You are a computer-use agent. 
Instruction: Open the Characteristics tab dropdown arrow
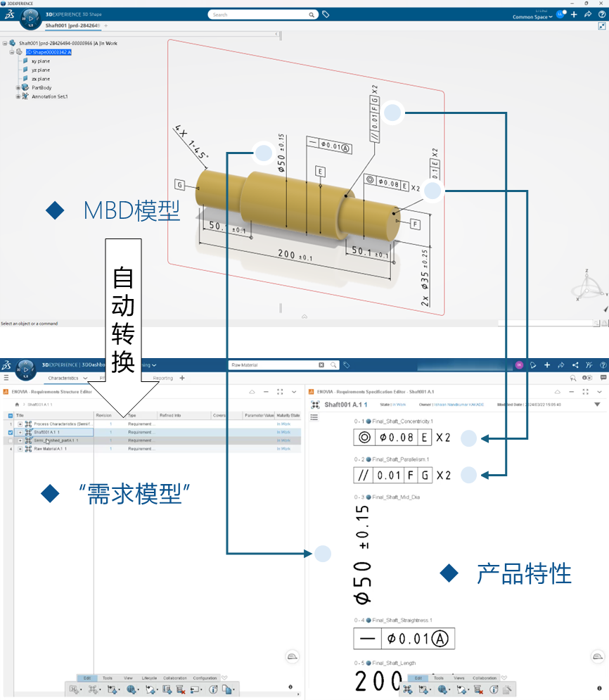(x=85, y=378)
